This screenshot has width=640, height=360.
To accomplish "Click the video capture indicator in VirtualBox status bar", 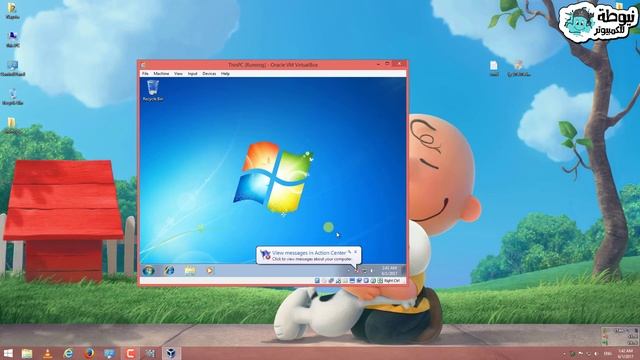I will tap(366, 281).
